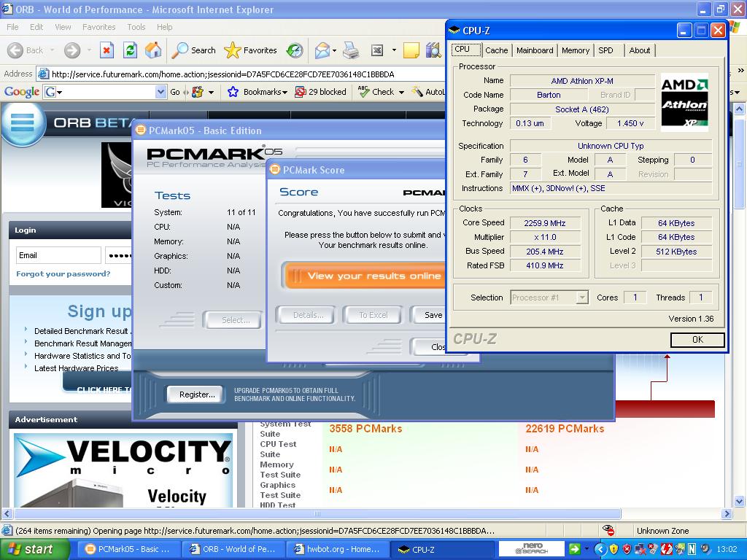Open the Help menu in Internet Explorer
This screenshot has height=560, width=747.
click(x=164, y=27)
